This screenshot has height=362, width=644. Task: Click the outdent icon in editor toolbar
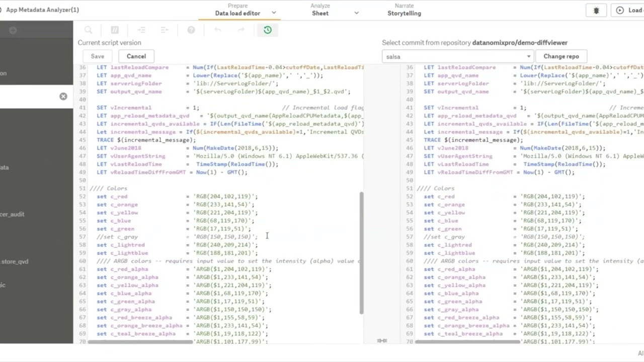pos(165,30)
